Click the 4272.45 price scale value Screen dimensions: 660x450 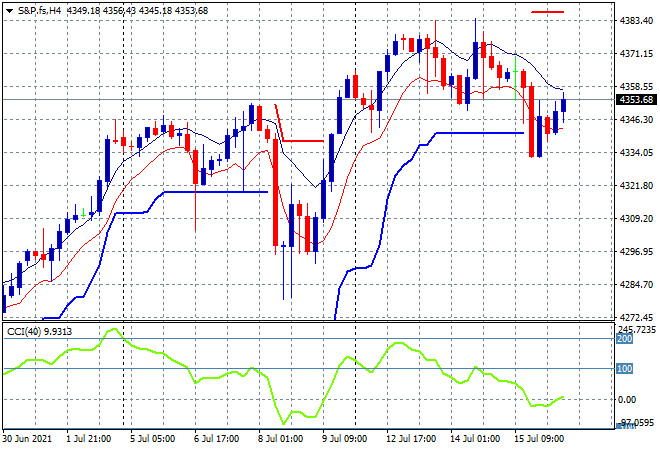pos(636,317)
